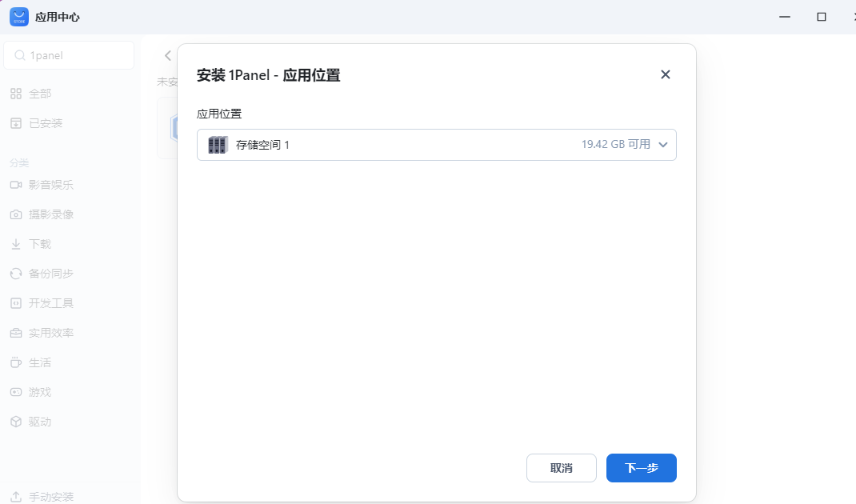This screenshot has width=856, height=504.
Task: Click the 备份同步 sync icon
Action: click(16, 274)
